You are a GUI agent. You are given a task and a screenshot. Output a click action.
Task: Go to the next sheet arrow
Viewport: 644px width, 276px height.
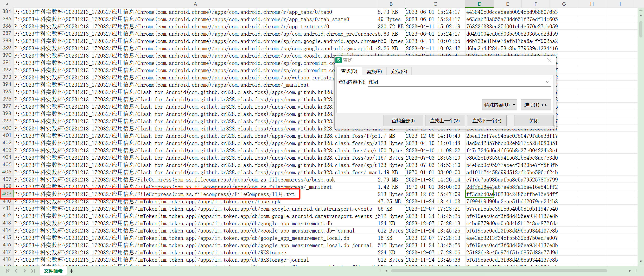[x=24, y=271]
